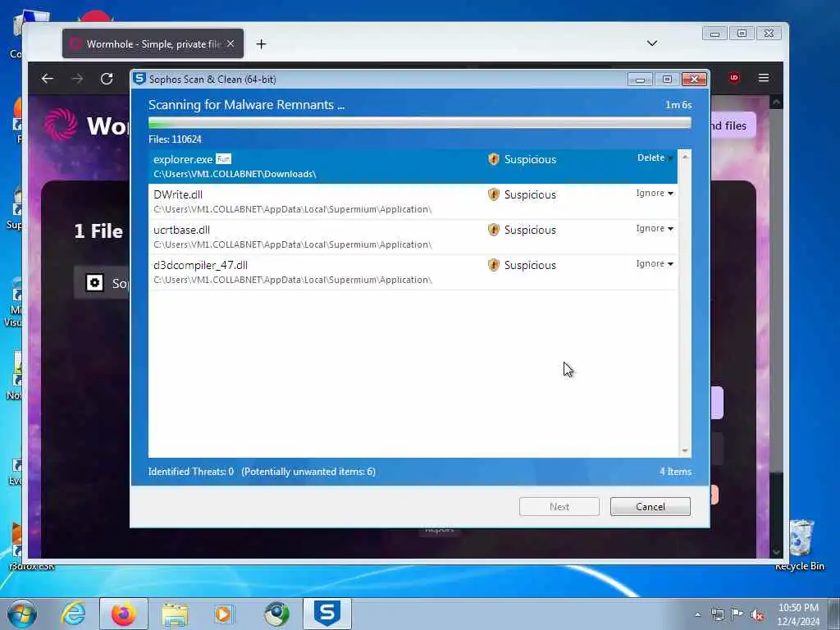Click the Firefox page scrollbar up arrow
This screenshot has width=840, height=630.
776,102
